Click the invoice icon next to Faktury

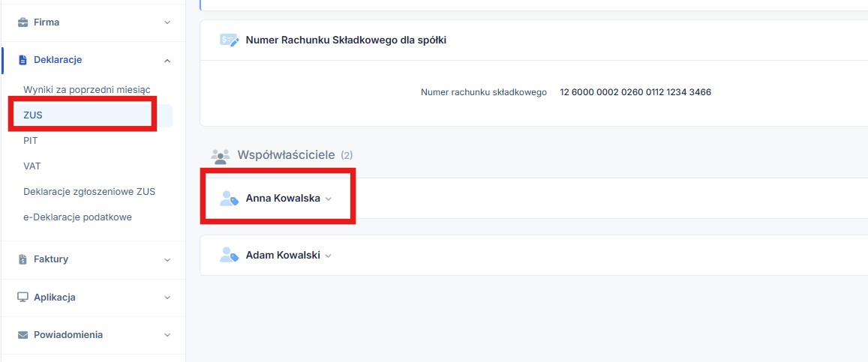(x=23, y=259)
